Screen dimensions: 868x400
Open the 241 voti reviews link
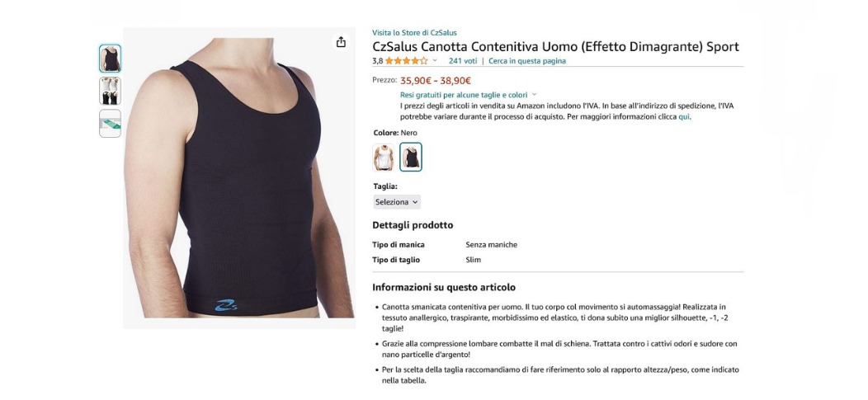(463, 61)
